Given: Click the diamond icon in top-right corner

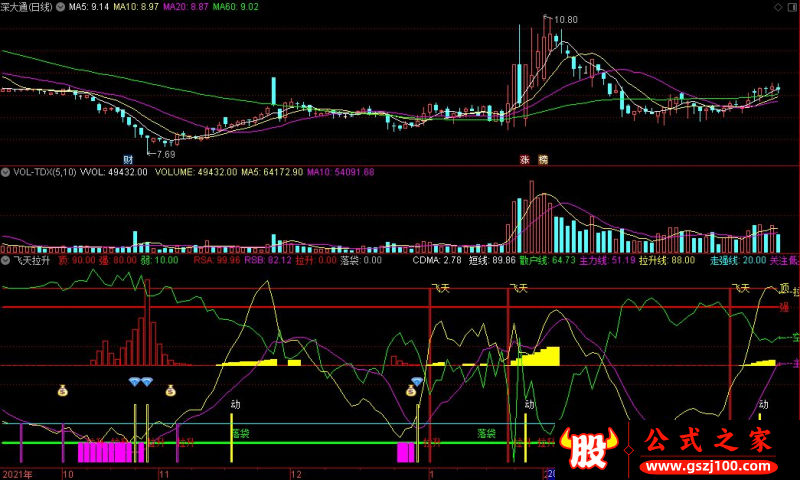Looking at the screenshot, I should pos(779,7).
